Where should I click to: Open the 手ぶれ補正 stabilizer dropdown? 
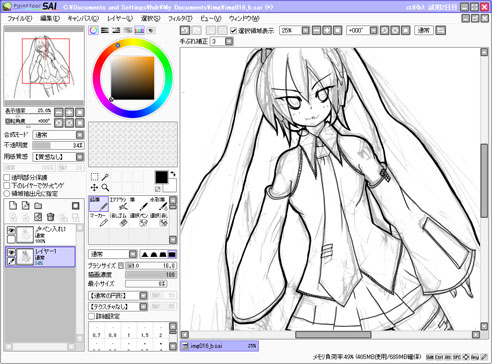(229, 41)
